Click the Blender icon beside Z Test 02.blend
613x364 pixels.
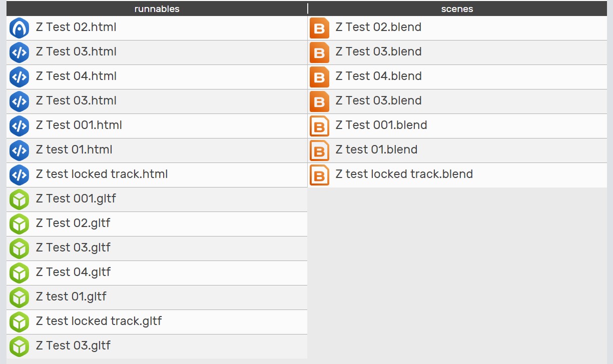click(x=319, y=28)
